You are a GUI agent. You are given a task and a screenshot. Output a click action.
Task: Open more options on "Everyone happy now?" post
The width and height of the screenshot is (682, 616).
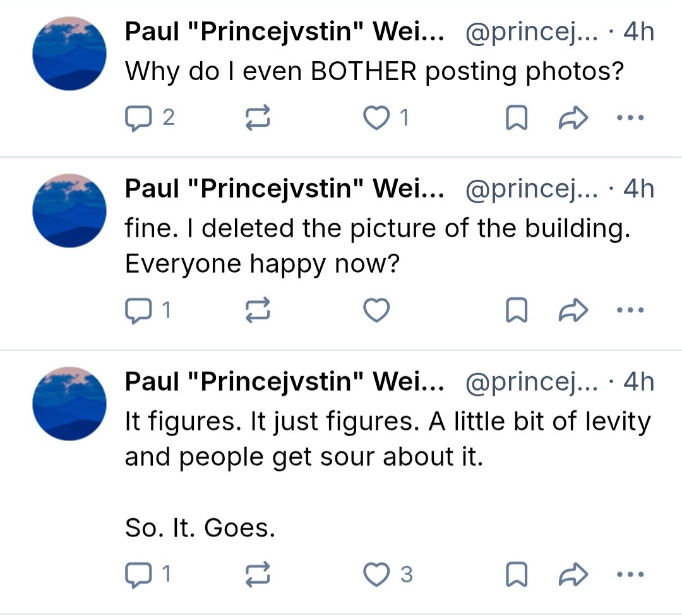tap(630, 310)
